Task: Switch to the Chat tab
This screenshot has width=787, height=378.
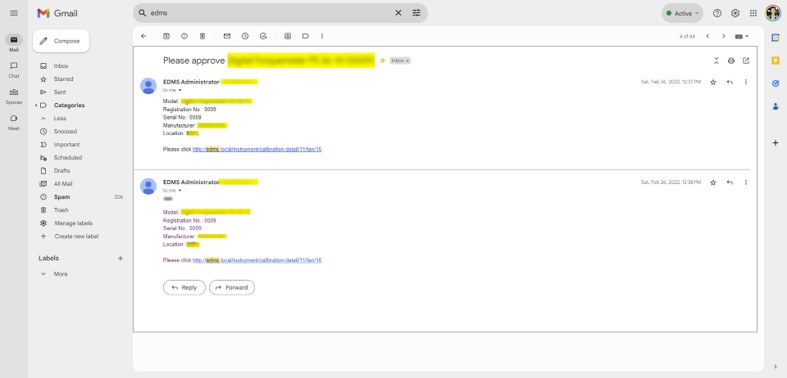Action: 14,69
